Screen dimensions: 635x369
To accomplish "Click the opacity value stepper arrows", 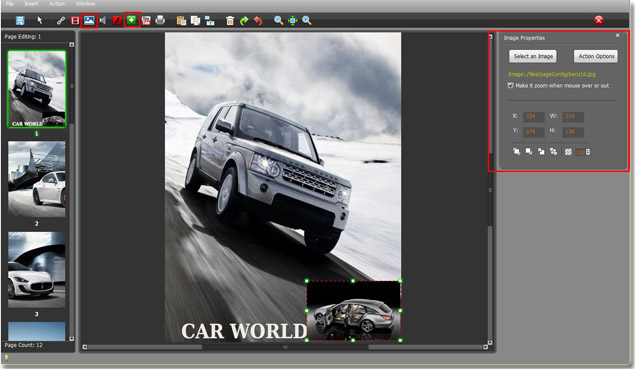I will pyautogui.click(x=588, y=152).
